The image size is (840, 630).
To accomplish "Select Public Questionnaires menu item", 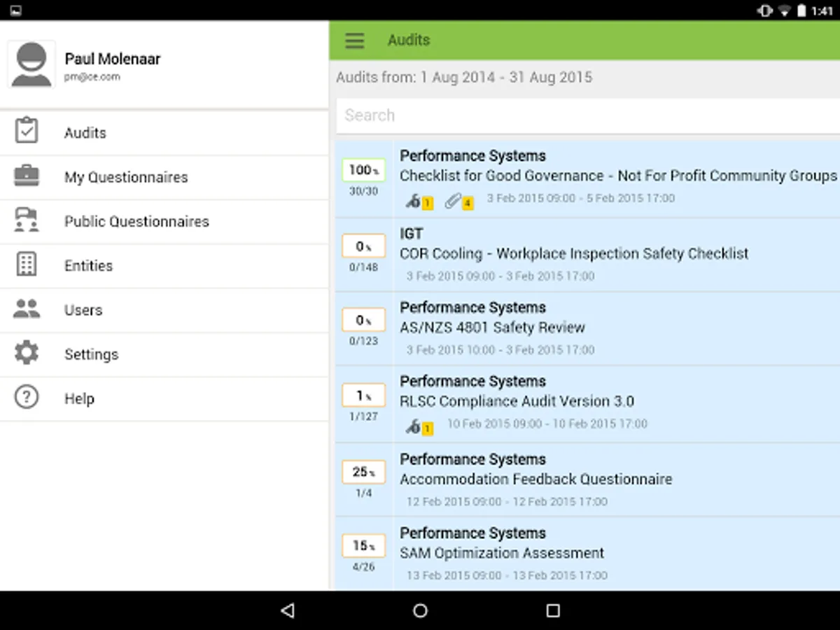I will 136,221.
